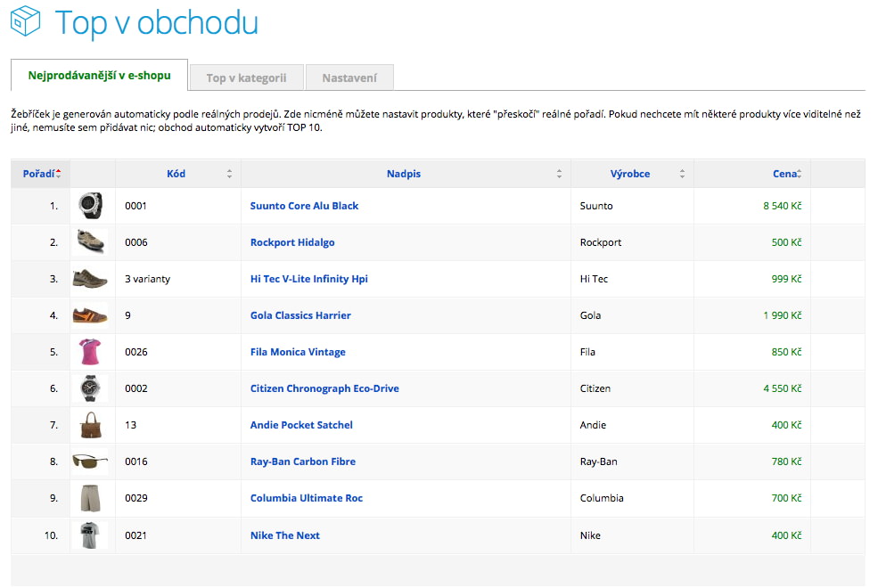Sort table by Nadpis column
Image resolution: width=878 pixels, height=588 pixels.
tap(406, 174)
